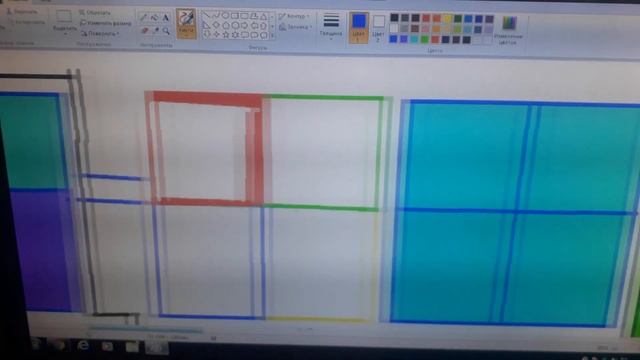
Task: Select the Color picker eyedropper tool
Action: point(156,31)
